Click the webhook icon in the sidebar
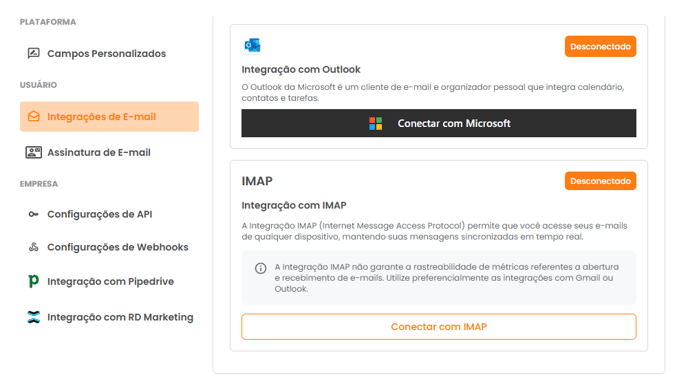 pyautogui.click(x=33, y=247)
